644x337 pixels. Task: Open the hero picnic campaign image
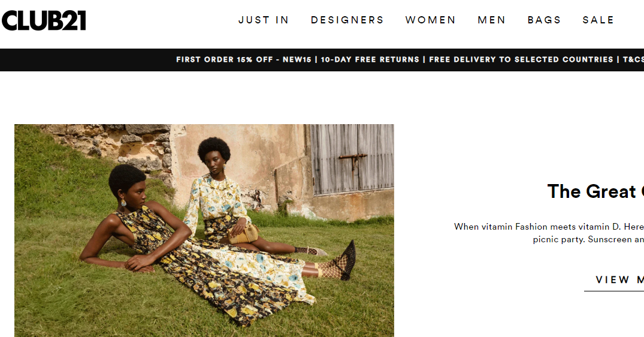(x=204, y=230)
